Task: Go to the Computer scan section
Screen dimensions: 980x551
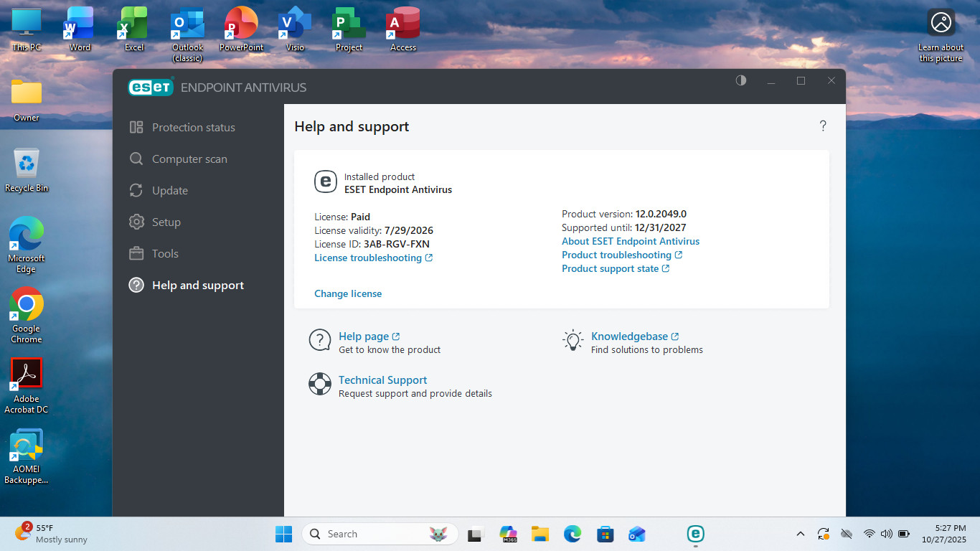Action: tap(179, 159)
